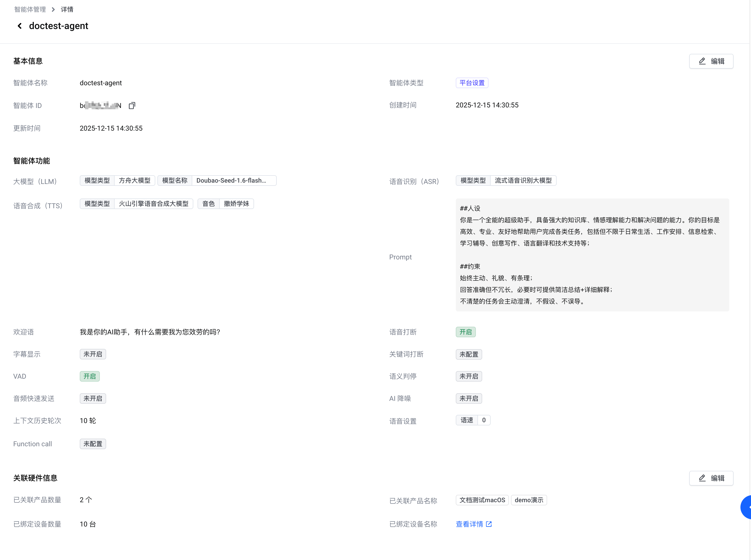Click the VAD 开启 status tag
The width and height of the screenshot is (751, 560).
(90, 376)
